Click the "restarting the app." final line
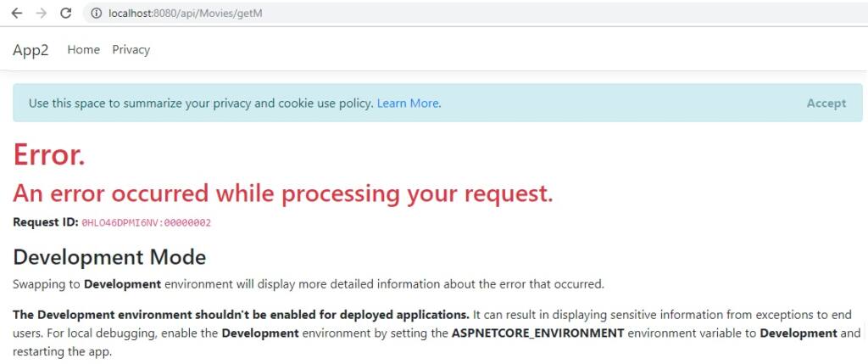Image resolution: width=868 pixels, height=364 pixels. [62, 352]
